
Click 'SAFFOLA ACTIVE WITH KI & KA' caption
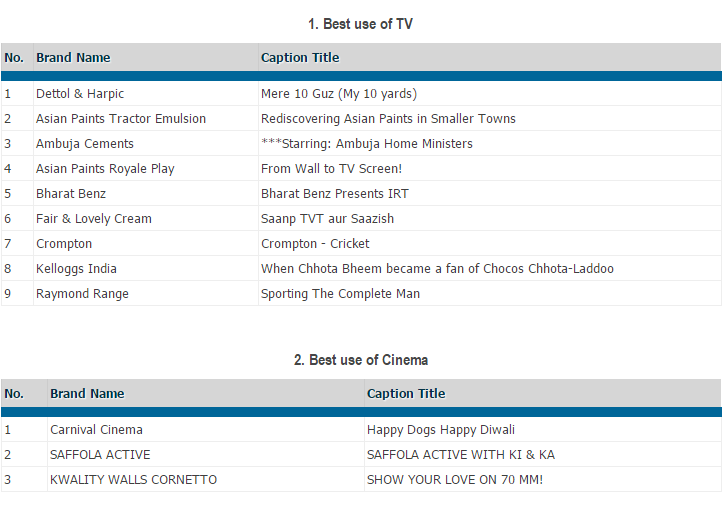pyautogui.click(x=460, y=455)
